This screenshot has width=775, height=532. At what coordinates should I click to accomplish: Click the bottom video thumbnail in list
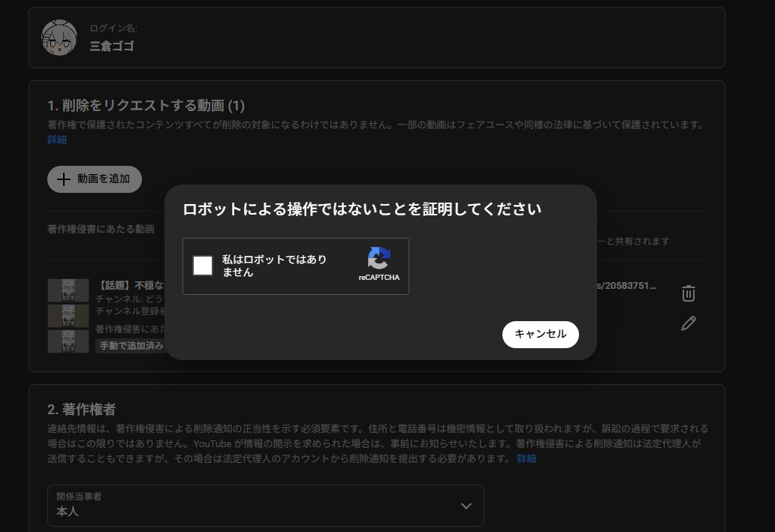click(x=68, y=341)
